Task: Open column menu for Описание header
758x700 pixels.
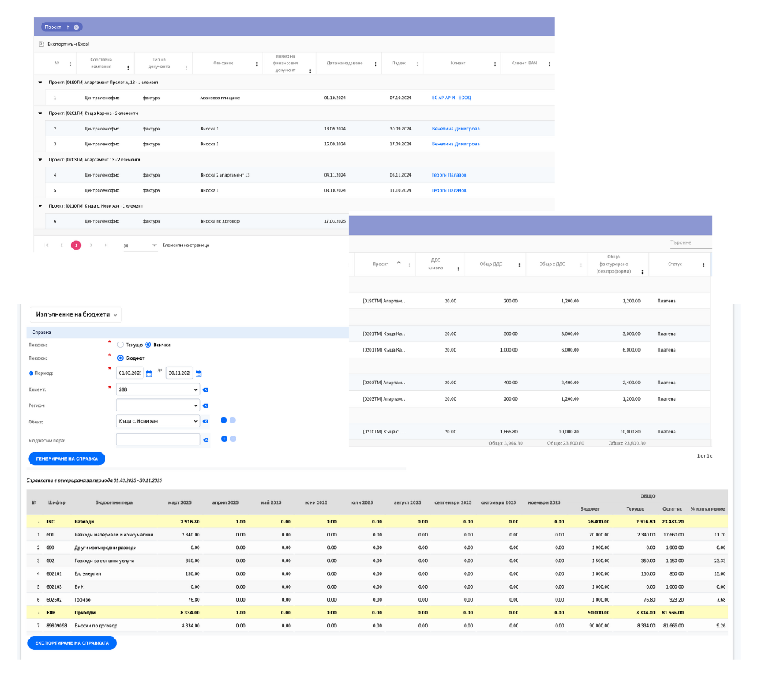Action: 257,64
